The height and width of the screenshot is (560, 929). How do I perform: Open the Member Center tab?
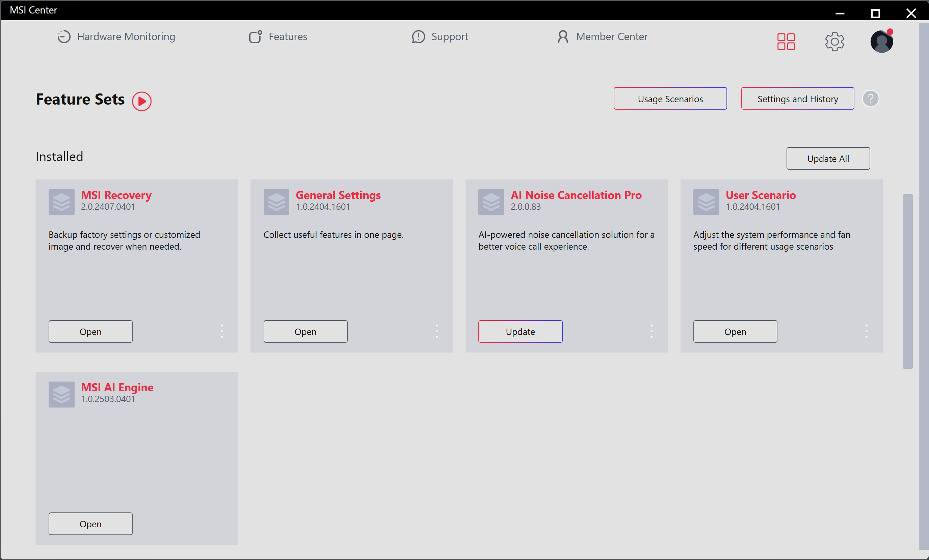coord(603,36)
